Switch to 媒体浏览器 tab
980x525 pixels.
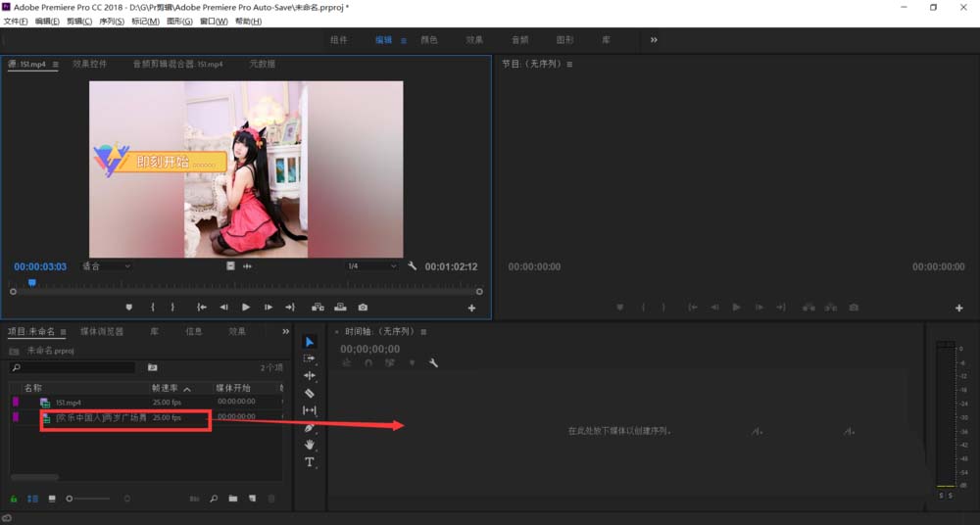click(102, 331)
